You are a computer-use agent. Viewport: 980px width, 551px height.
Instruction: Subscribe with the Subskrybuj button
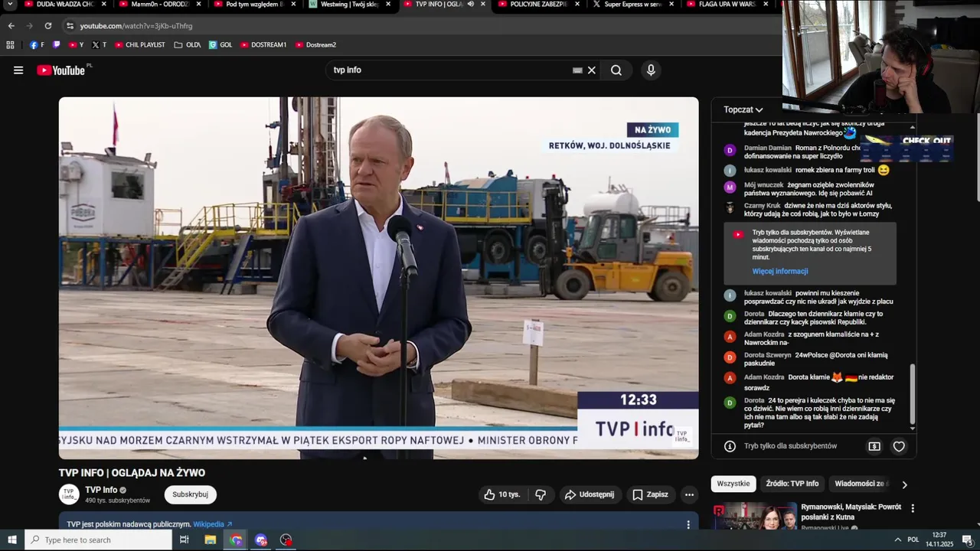coord(190,494)
